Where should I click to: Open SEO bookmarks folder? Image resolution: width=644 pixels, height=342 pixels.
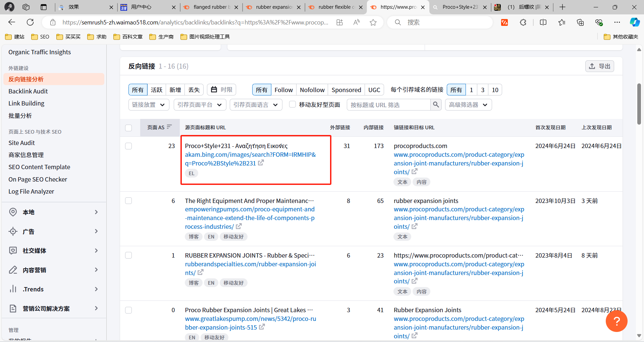pyautogui.click(x=40, y=37)
